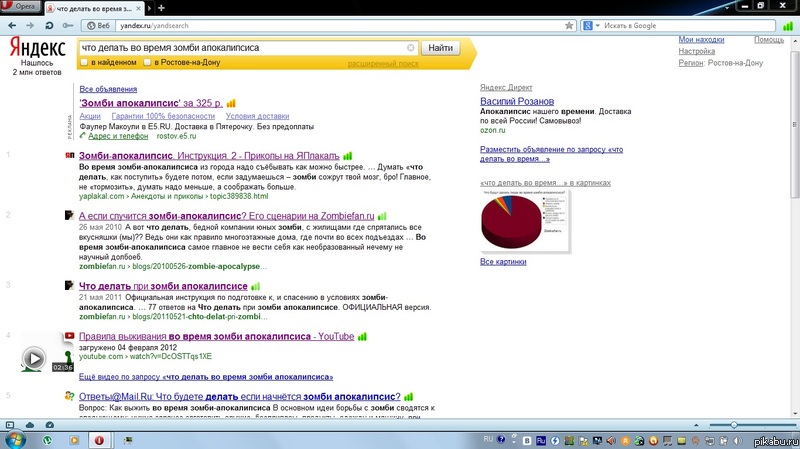Open the Zombiefan.ru scenarios result
Screen dimensions: 800x449
pyautogui.click(x=227, y=216)
